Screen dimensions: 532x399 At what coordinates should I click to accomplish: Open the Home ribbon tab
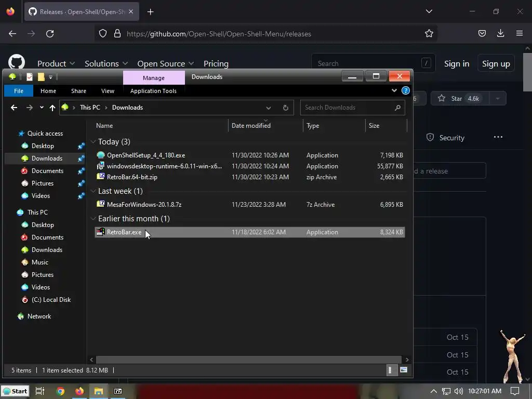coord(48,91)
